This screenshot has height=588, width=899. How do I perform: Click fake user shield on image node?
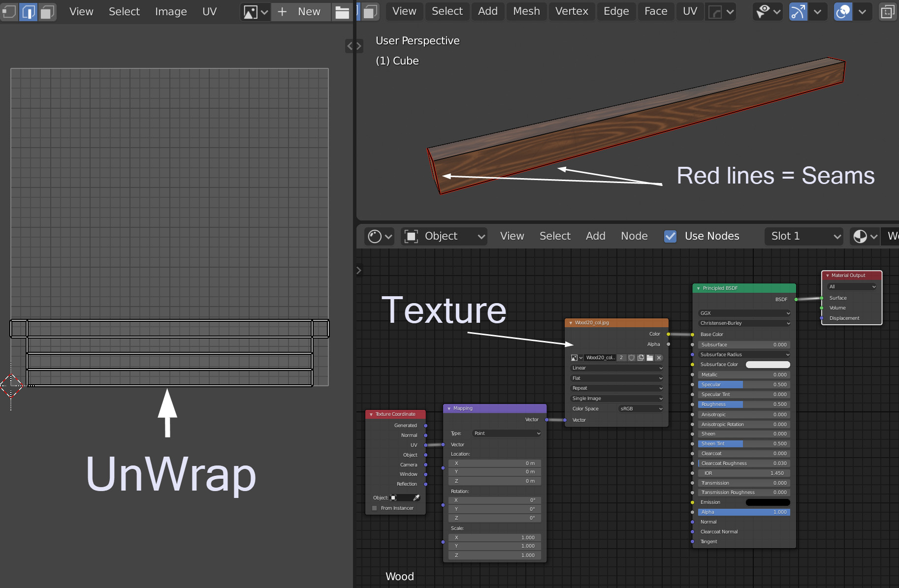632,358
